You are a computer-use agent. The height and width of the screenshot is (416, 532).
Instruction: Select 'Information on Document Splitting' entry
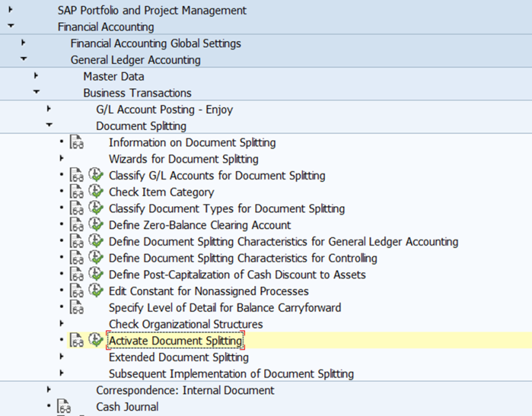coord(192,142)
